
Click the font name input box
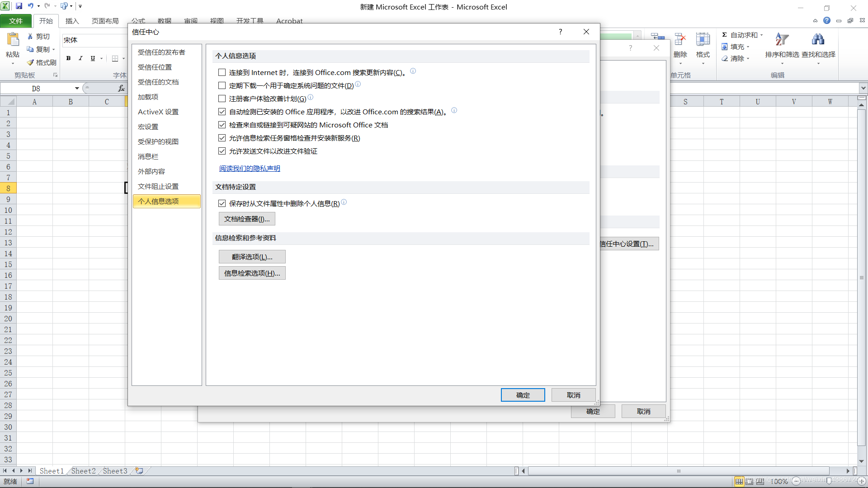94,40
